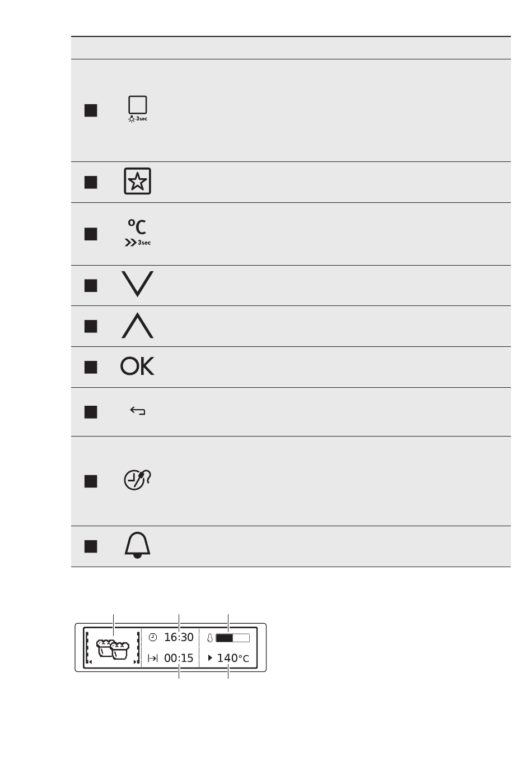Image resolution: width=532 pixels, height=770 pixels.
Task: Click the heat-up indicator bar in display
Action: click(x=232, y=638)
